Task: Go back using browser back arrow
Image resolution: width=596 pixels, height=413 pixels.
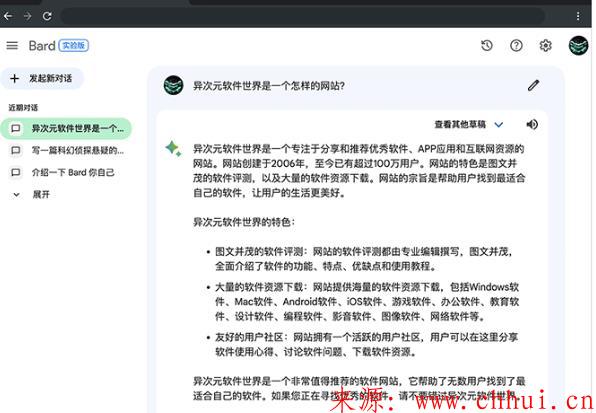Action: pyautogui.click(x=8, y=16)
